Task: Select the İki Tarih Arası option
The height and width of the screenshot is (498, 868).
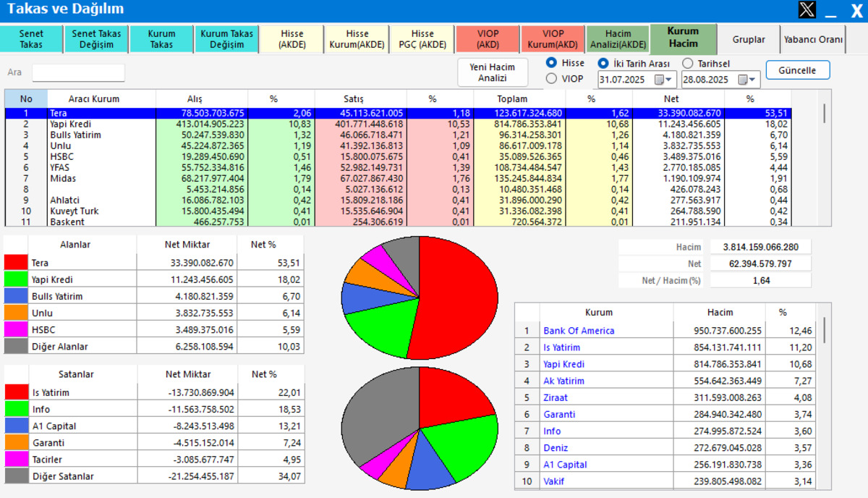Action: 603,64
